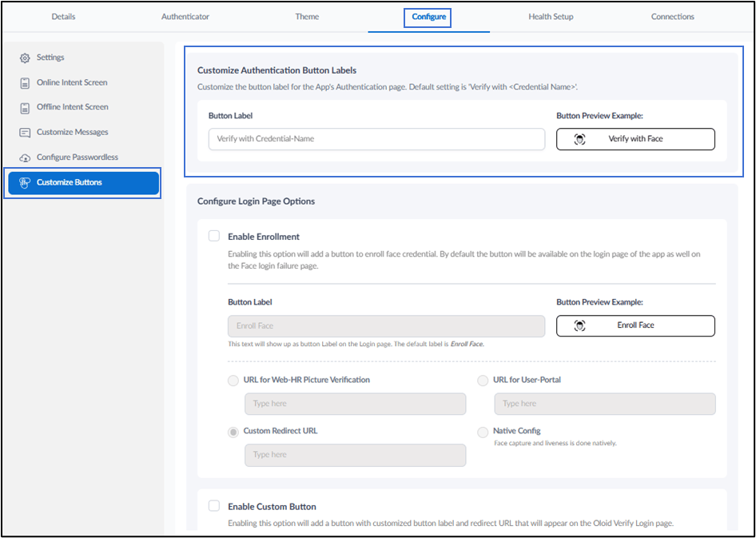Select Custom Redirect URL radio option
Image resolution: width=756 pixels, height=538 pixels.
click(x=233, y=432)
